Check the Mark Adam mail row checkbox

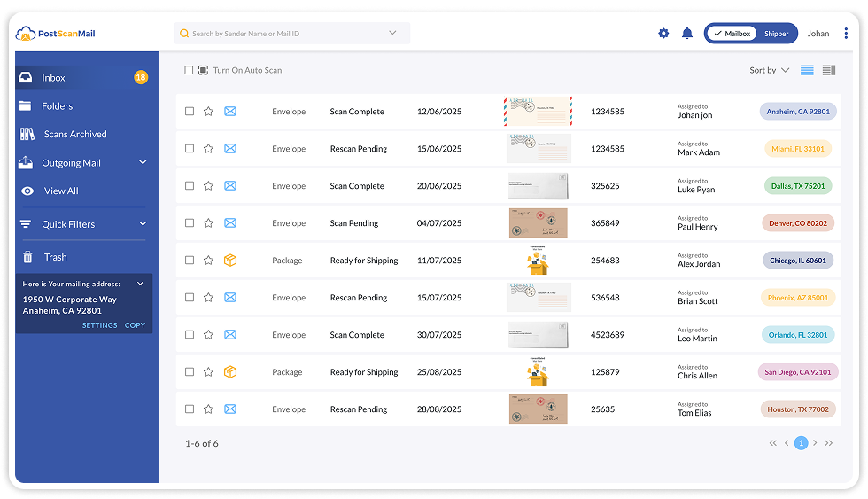pyautogui.click(x=190, y=149)
